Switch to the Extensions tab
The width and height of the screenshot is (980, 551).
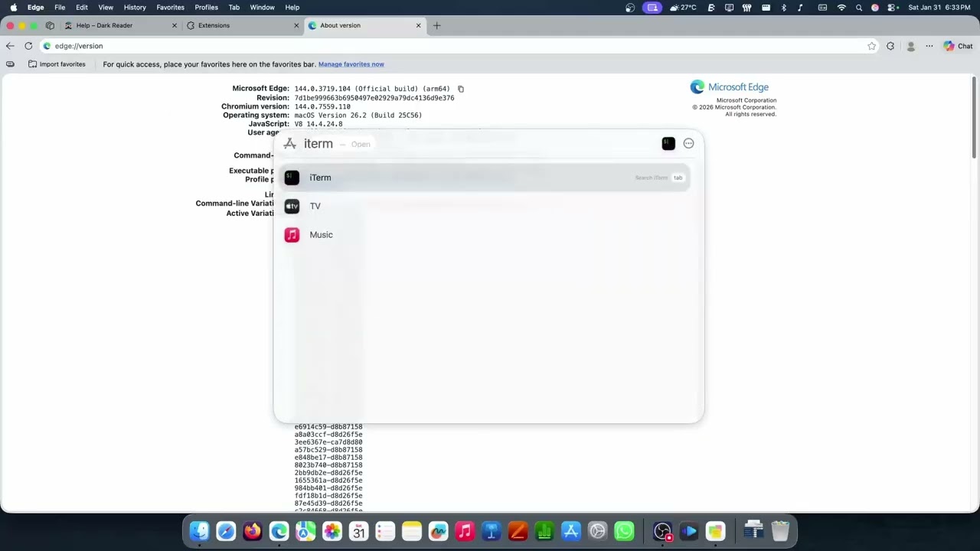[x=242, y=25]
